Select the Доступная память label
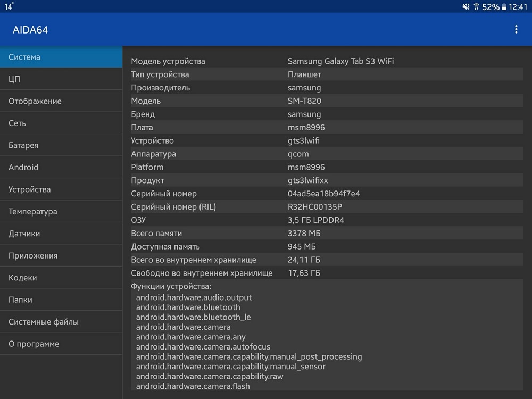Screen dimensions: 532x399 (x=165, y=246)
